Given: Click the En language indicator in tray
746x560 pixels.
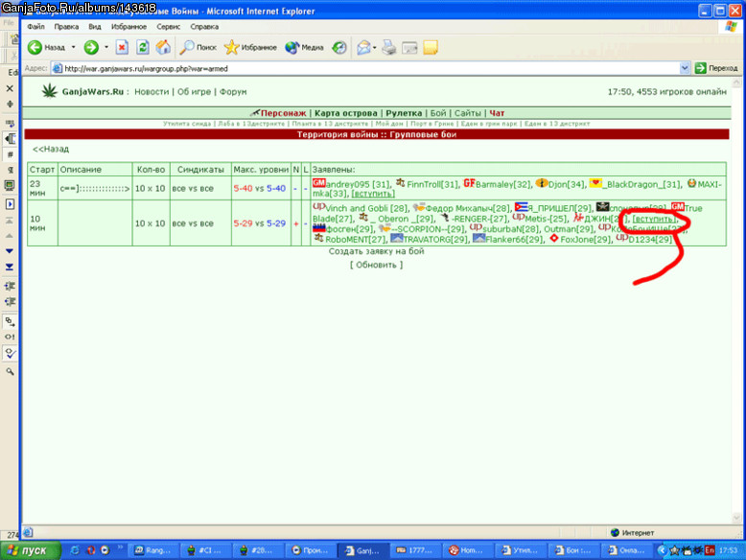Looking at the screenshot, I should point(710,550).
